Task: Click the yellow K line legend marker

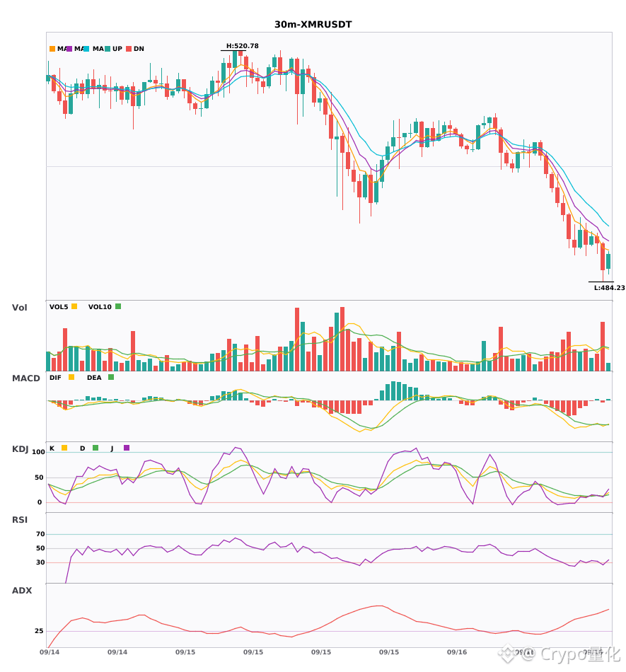Action: (x=64, y=448)
